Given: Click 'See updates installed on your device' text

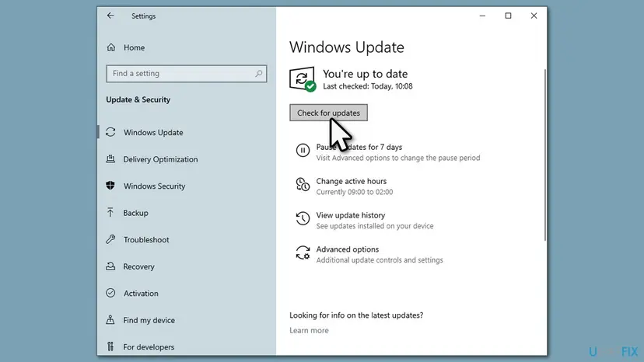Looking at the screenshot, I should tap(375, 226).
